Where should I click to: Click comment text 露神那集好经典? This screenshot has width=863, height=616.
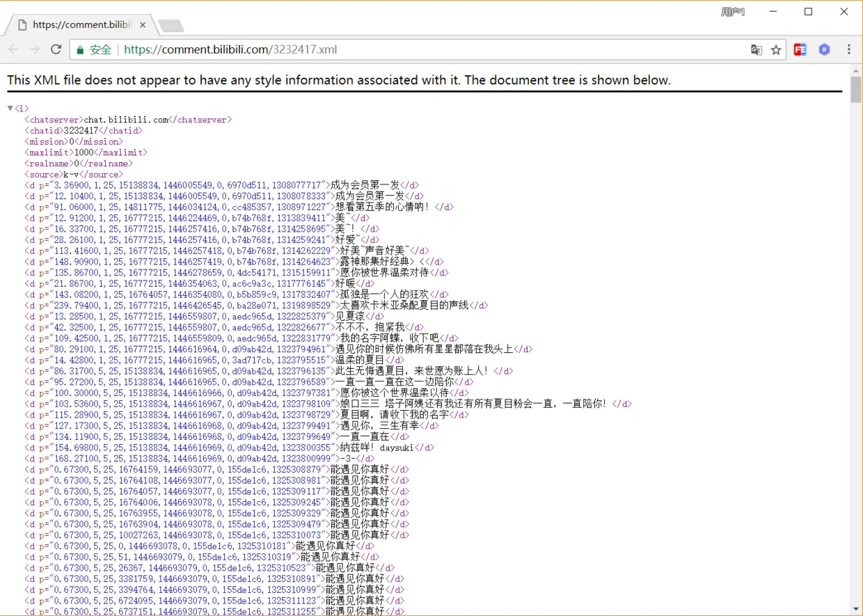tap(375, 262)
